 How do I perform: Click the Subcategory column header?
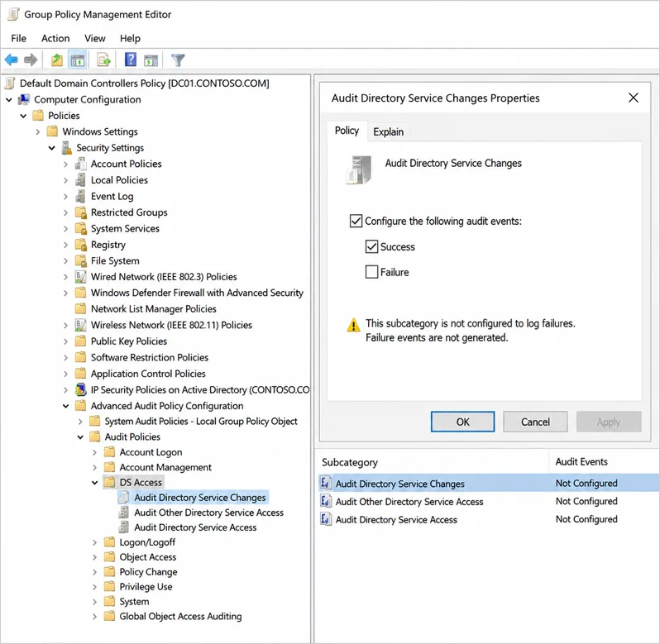(433, 462)
